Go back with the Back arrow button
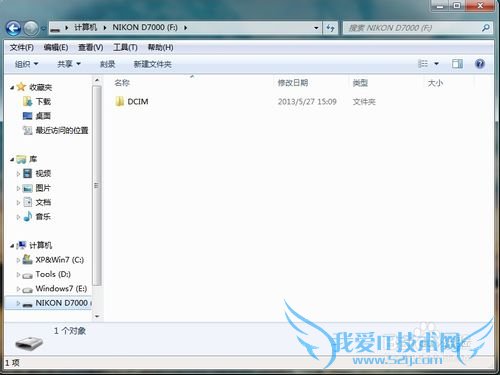500x375 pixels. [x=13, y=28]
